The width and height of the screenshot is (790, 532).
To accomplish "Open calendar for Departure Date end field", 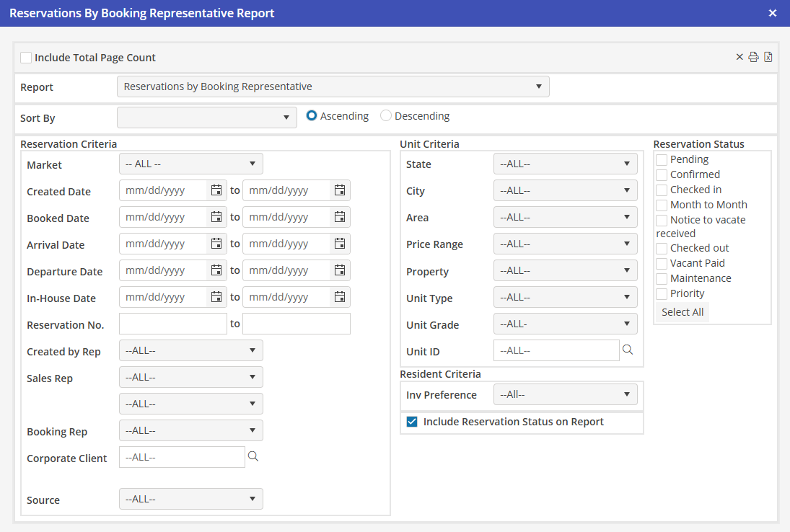I will point(340,270).
